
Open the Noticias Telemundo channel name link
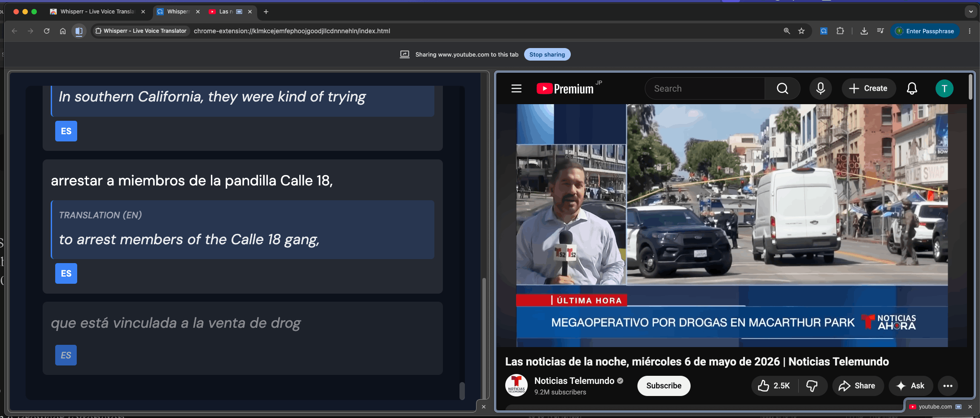574,381
